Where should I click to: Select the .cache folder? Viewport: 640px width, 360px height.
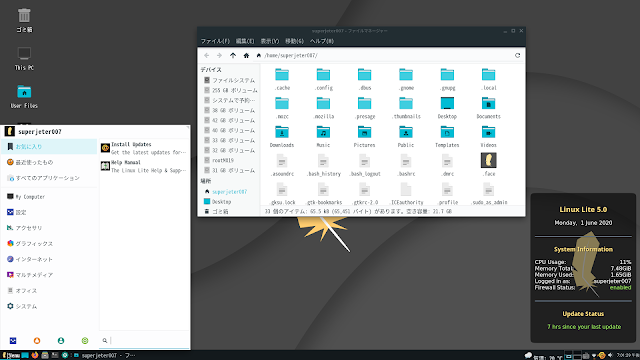tap(282, 80)
